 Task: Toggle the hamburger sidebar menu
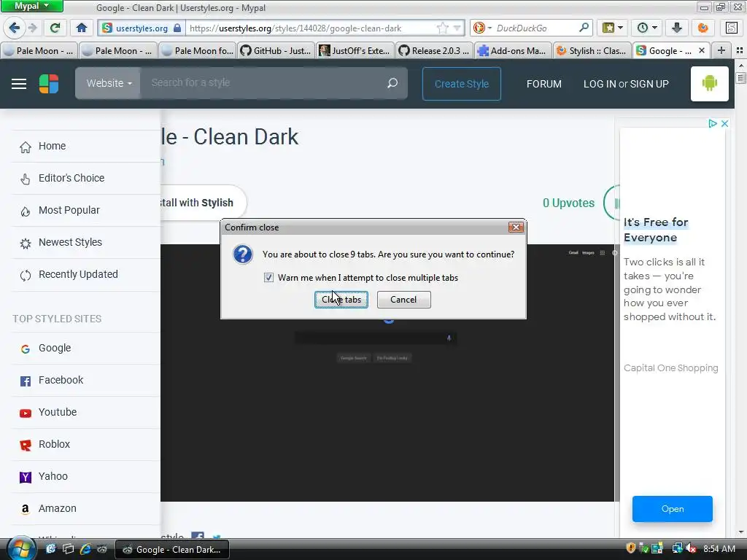pyautogui.click(x=19, y=84)
